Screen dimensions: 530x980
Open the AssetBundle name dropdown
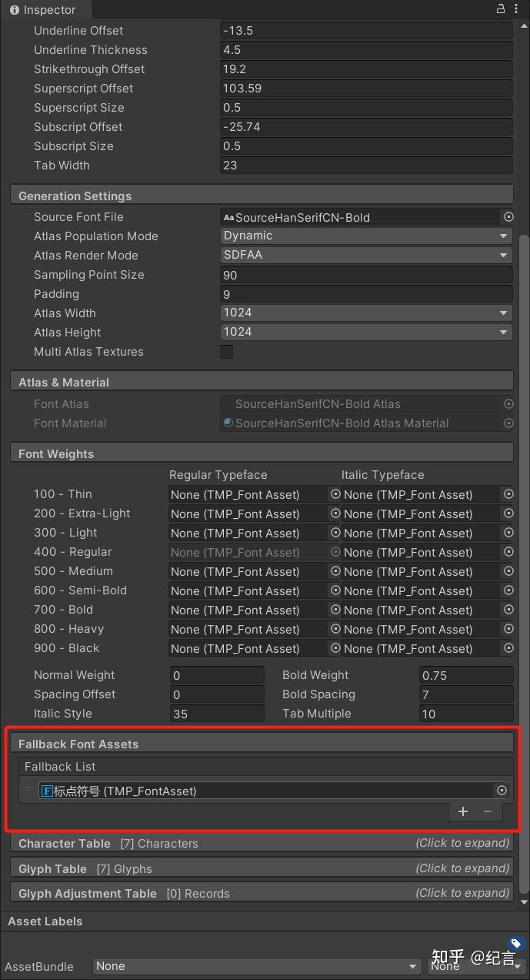(257, 966)
